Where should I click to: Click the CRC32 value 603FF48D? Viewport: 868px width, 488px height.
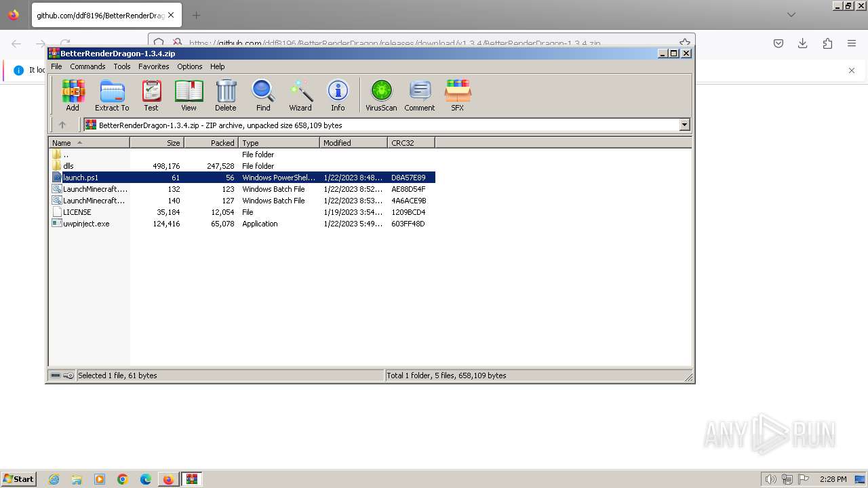(x=408, y=224)
